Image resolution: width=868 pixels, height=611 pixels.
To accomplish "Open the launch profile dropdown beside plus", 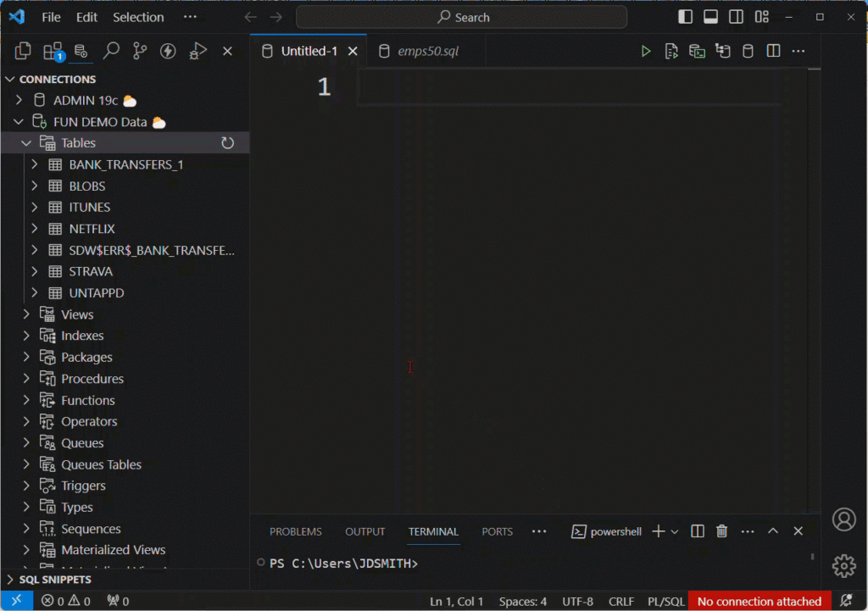I will pyautogui.click(x=675, y=531).
